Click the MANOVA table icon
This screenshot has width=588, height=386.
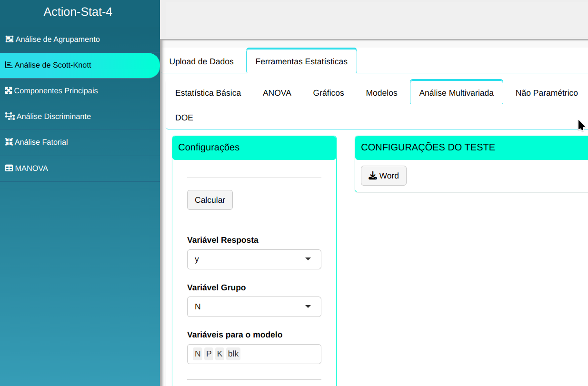[9, 168]
